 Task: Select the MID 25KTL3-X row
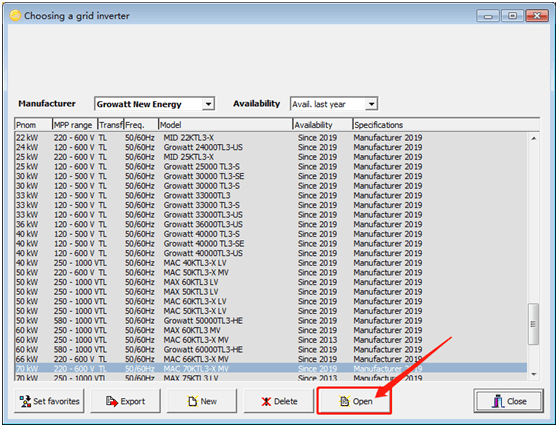coord(271,157)
